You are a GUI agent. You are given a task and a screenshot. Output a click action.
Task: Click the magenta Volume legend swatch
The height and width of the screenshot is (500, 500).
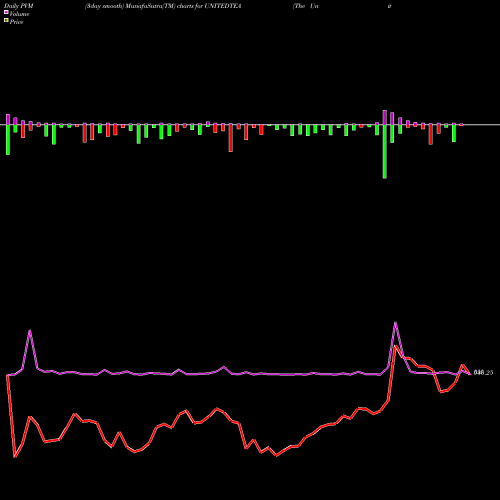pos(6,13)
